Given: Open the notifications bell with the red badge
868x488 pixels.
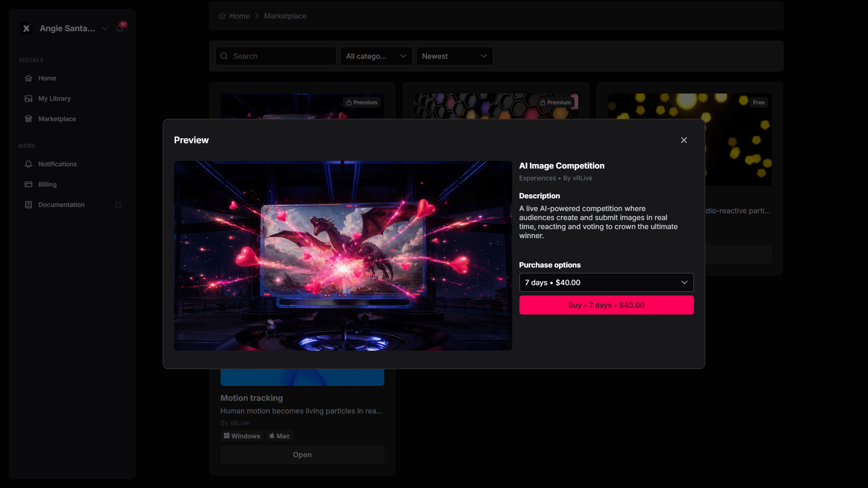Looking at the screenshot, I should click(120, 28).
